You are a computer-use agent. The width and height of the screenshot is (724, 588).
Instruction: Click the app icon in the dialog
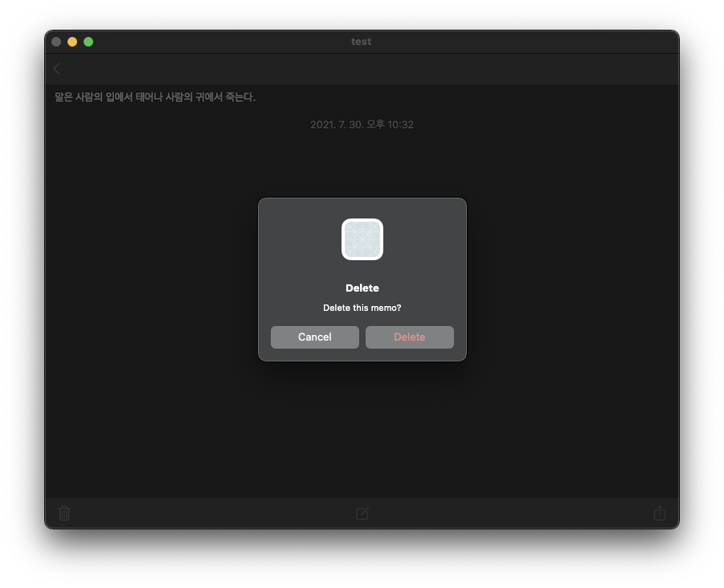tap(362, 239)
